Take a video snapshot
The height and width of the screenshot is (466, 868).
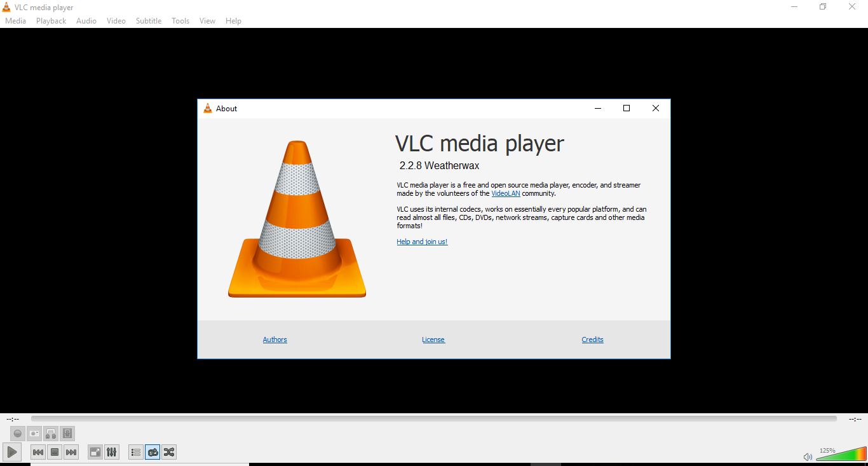point(34,433)
